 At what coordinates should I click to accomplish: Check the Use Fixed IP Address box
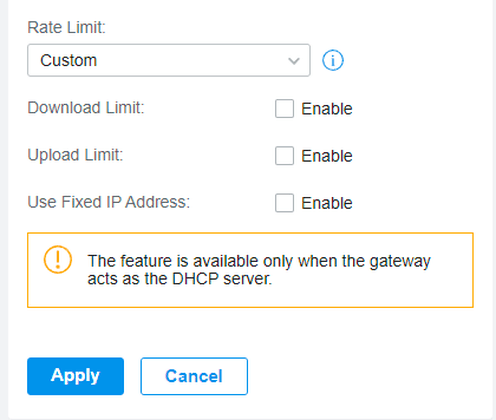(x=284, y=203)
